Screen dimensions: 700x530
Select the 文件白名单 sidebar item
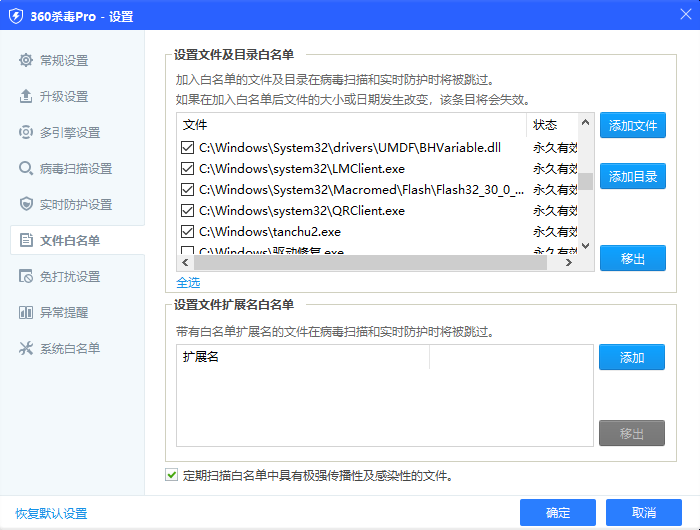77,240
